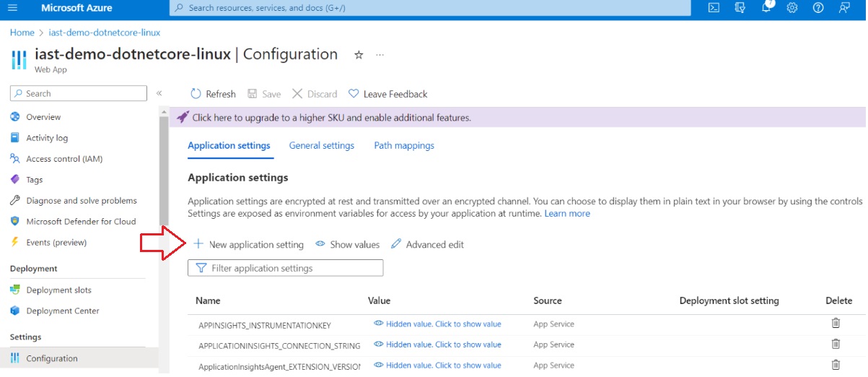The height and width of the screenshot is (377, 868).
Task: Favorite this page with the star icon
Action: coord(359,55)
